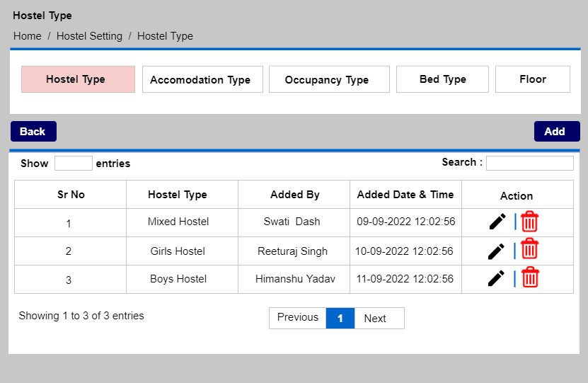Select the Bed Type tab

442,79
